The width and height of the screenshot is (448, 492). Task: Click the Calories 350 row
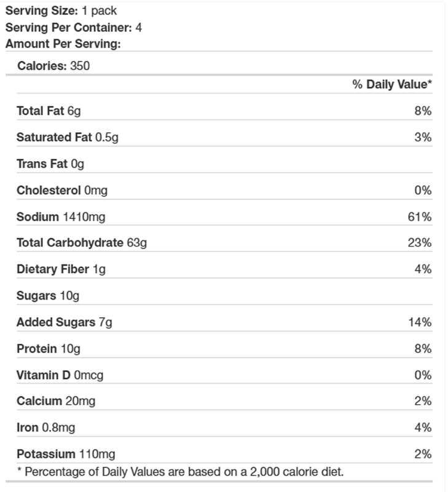click(x=224, y=66)
